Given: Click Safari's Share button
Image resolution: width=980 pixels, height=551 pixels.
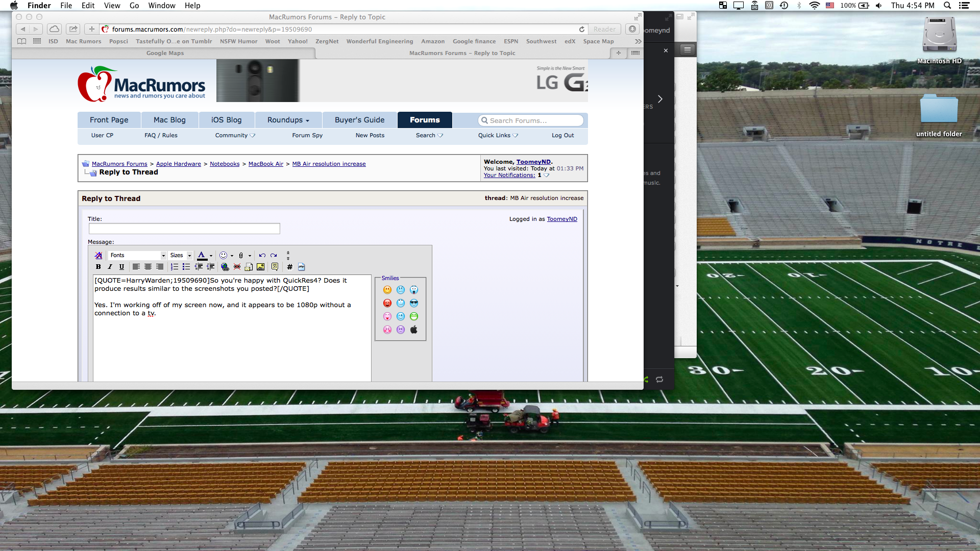Looking at the screenshot, I should 73,29.
